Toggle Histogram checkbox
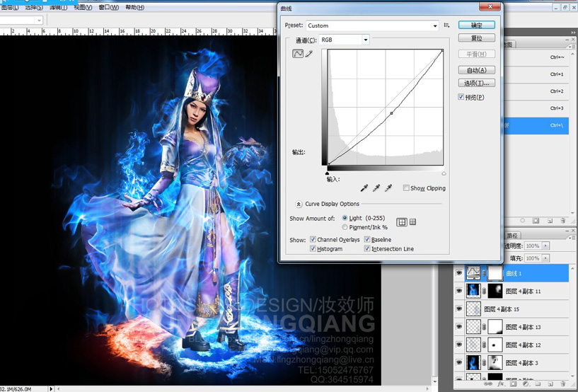The width and height of the screenshot is (578, 392). click(x=313, y=248)
